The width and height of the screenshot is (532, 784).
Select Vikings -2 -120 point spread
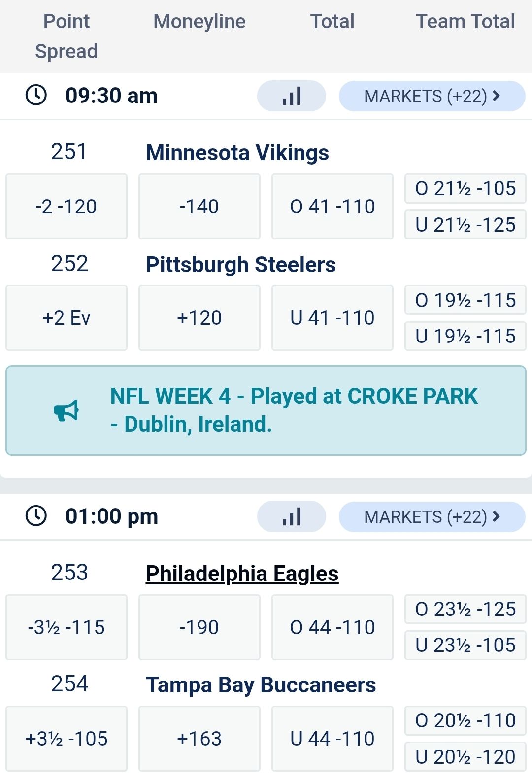[66, 206]
